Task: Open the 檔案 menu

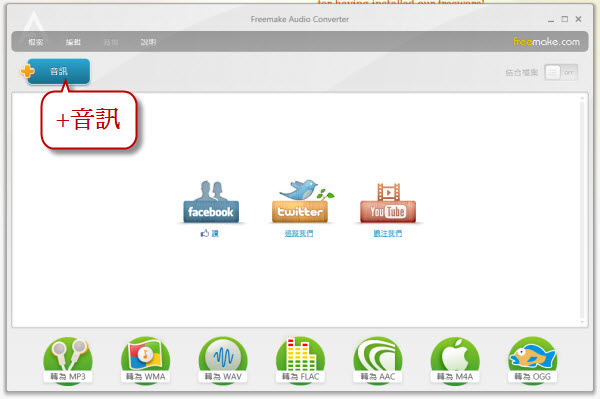Action: 36,42
